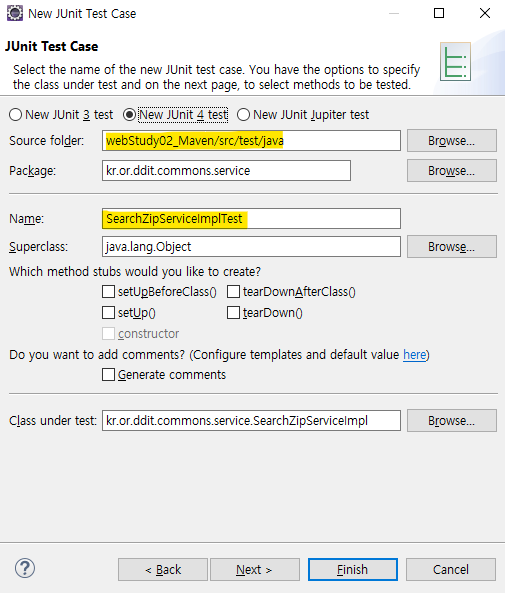Browse for the Source folder

tap(452, 141)
